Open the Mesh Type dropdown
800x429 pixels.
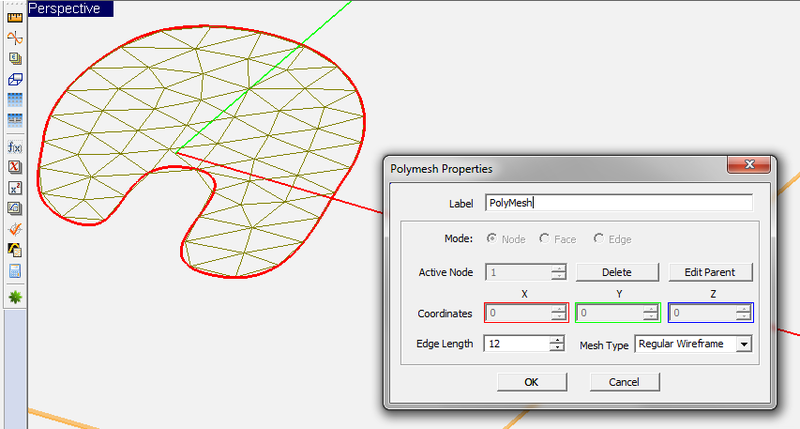[x=744, y=344]
